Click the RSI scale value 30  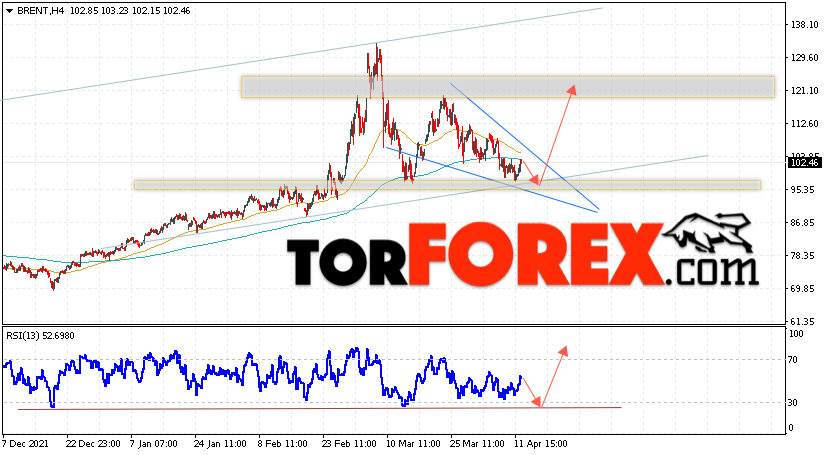(793, 403)
